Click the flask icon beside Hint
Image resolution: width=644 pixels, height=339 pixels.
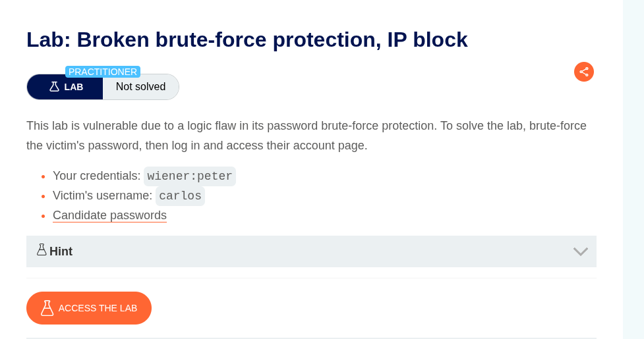(42, 250)
